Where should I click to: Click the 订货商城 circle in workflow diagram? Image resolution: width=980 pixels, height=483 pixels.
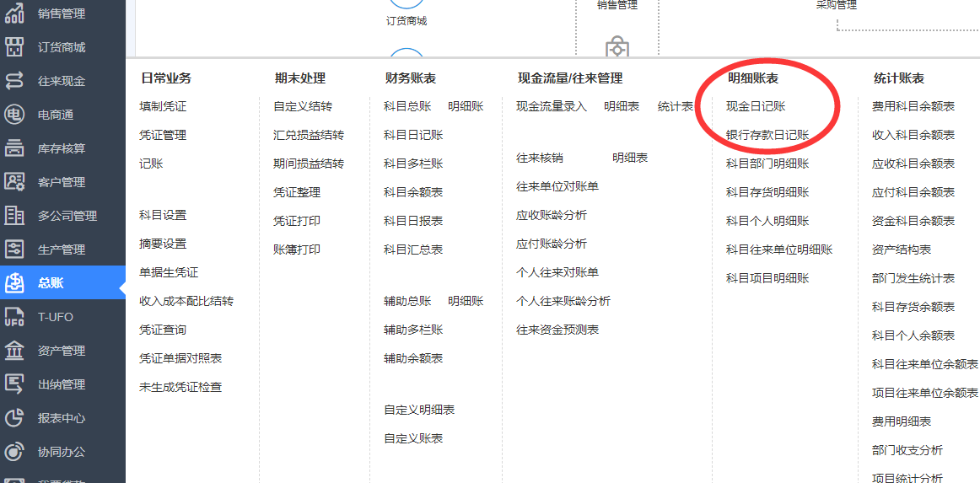(407, 3)
